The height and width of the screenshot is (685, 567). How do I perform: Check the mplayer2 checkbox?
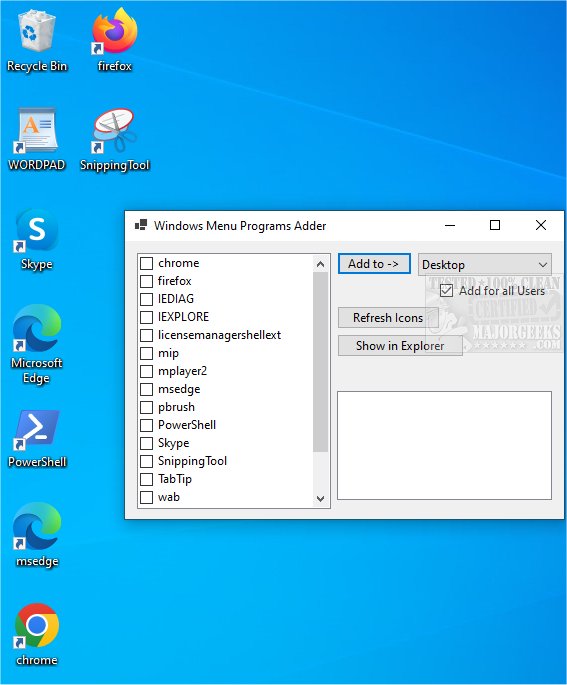(x=146, y=371)
